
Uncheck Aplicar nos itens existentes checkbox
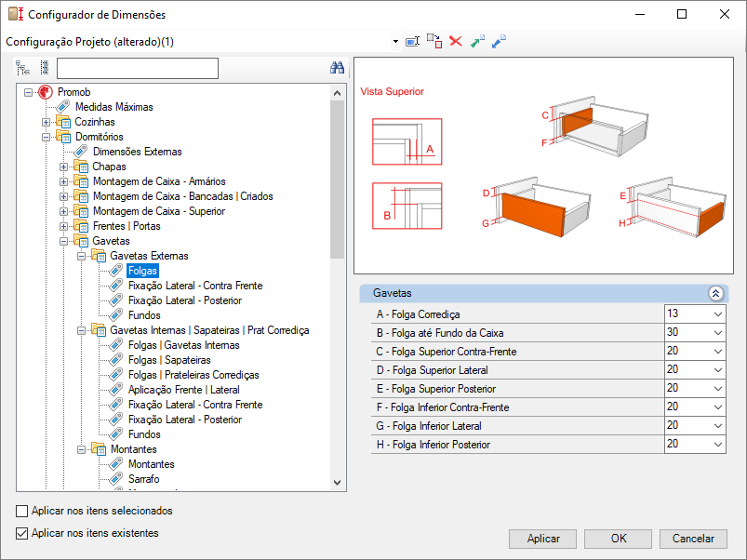(x=22, y=533)
